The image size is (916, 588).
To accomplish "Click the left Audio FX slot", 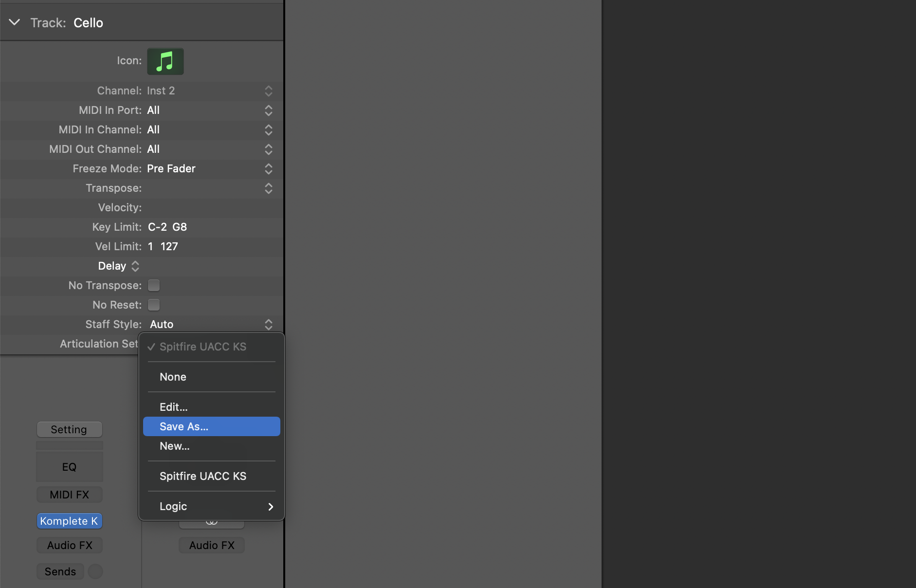I will (69, 545).
